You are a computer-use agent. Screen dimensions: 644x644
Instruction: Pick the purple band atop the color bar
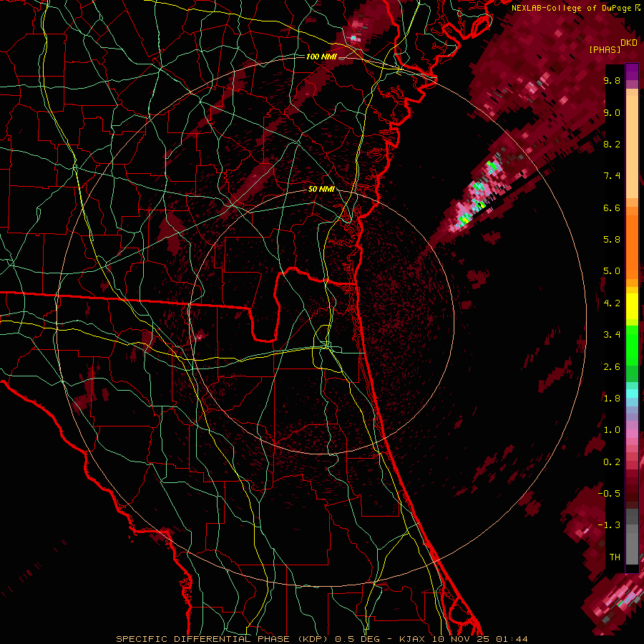click(x=632, y=72)
